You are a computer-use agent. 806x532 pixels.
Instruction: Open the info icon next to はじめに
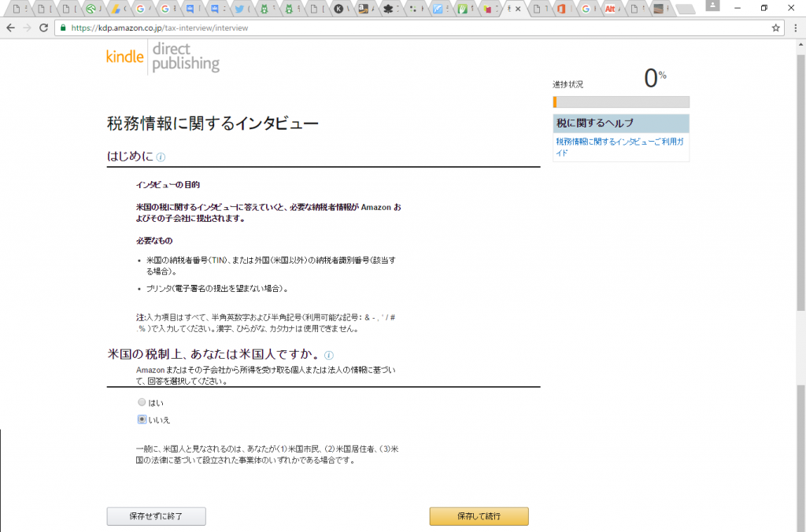point(161,157)
